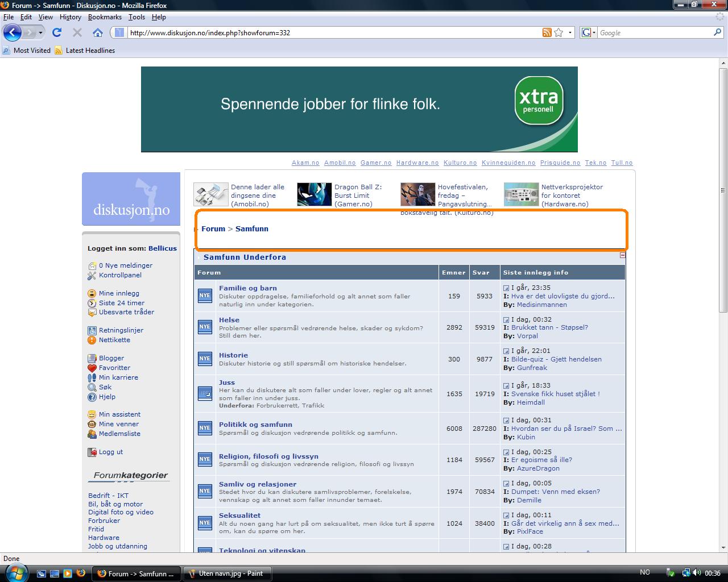Image resolution: width=728 pixels, height=582 pixels.
Task: Click the URL address field
Action: click(x=334, y=32)
